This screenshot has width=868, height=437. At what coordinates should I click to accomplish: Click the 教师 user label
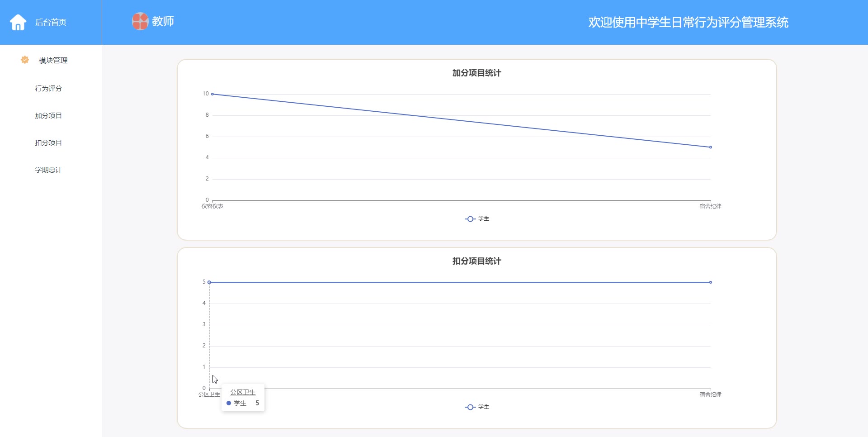[x=163, y=21]
